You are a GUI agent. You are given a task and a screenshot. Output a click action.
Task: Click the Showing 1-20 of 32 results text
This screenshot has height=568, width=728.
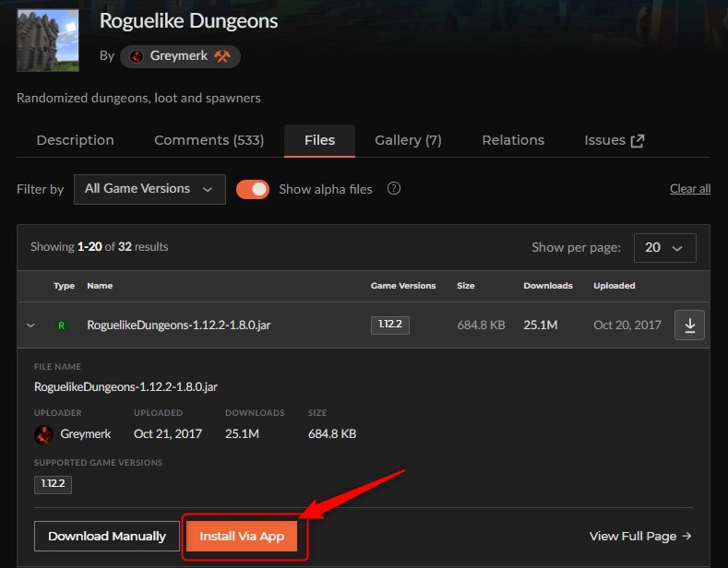(x=100, y=246)
